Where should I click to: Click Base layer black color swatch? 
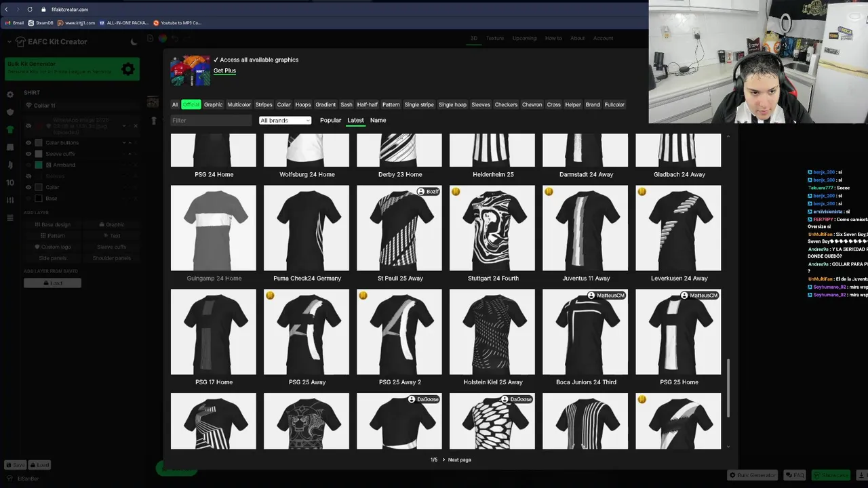pos(39,199)
